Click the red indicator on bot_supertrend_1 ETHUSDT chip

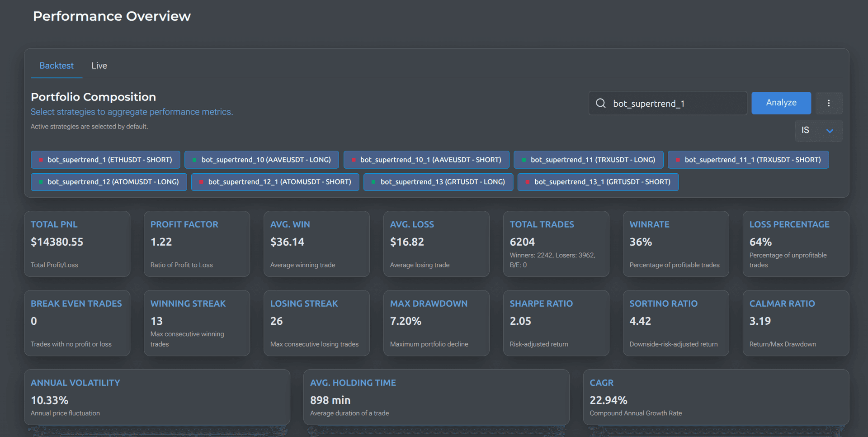pyautogui.click(x=41, y=160)
